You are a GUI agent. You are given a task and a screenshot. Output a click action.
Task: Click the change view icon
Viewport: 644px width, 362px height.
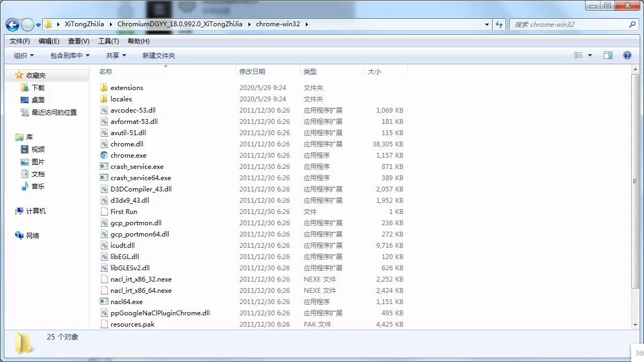[579, 55]
